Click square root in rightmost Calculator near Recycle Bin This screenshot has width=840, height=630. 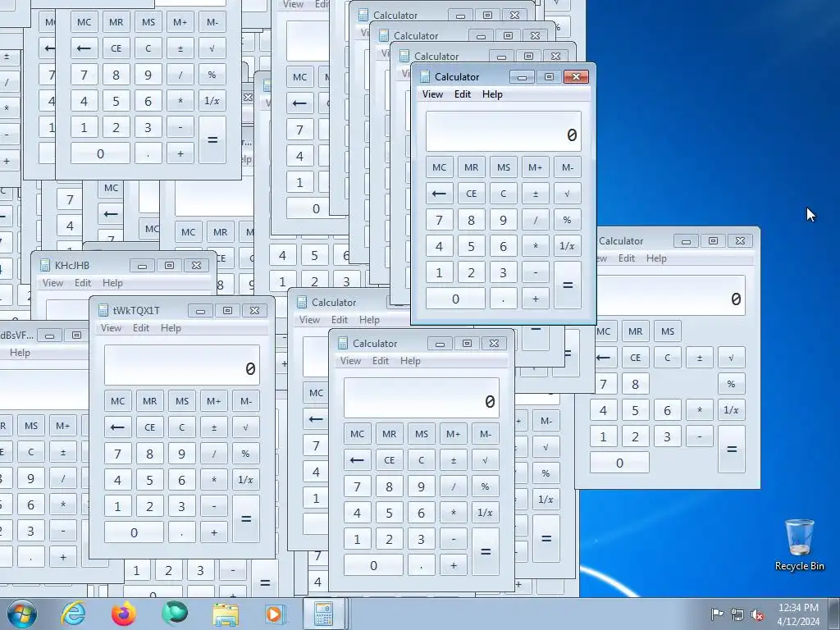point(731,358)
